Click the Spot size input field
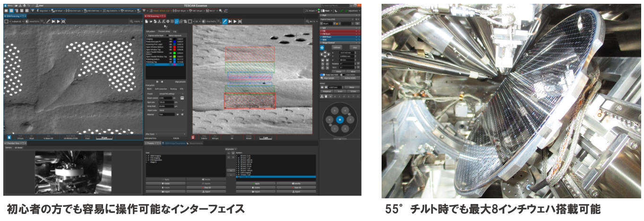644x221 pixels. [x=166, y=102]
